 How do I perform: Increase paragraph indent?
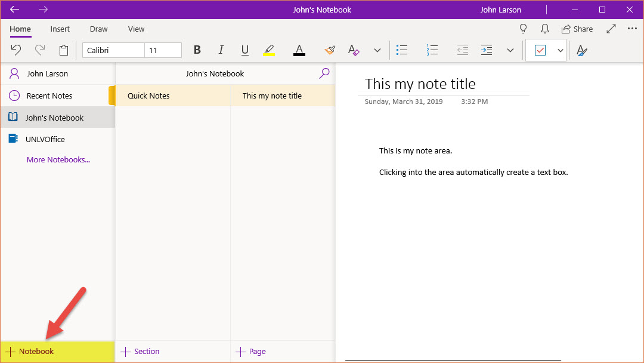(487, 50)
